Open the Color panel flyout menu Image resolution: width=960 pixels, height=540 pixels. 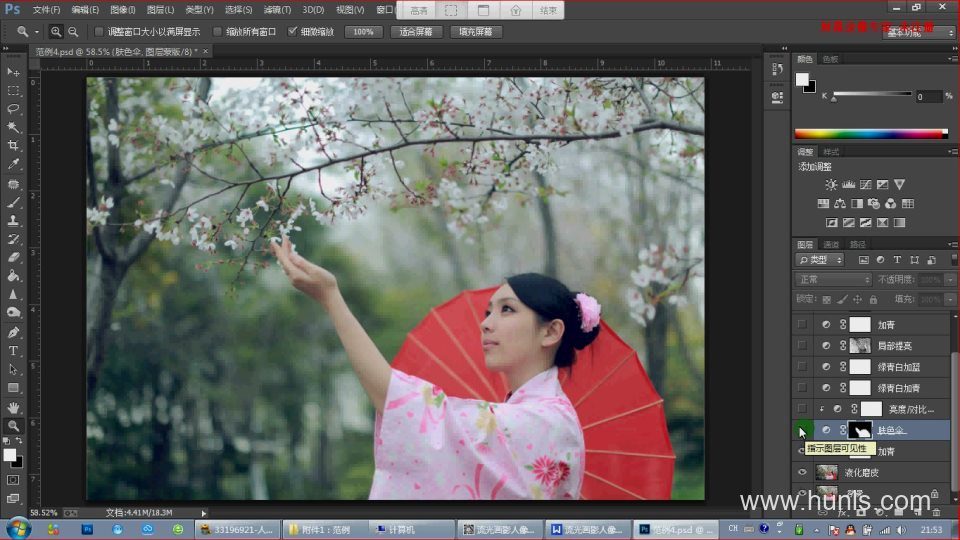952,59
